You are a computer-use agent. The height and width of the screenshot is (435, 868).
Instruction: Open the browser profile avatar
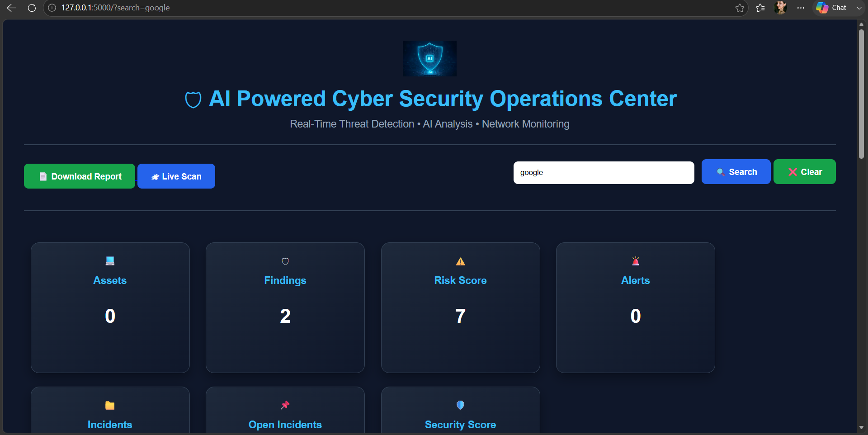point(781,8)
